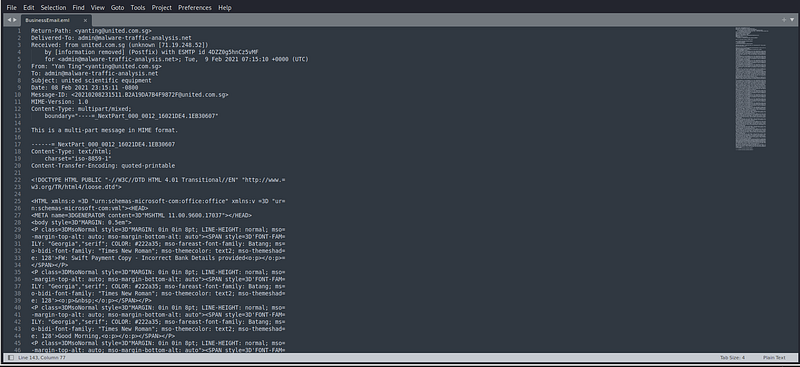
Task: Click the previous tab arrow icon
Action: click(9, 20)
